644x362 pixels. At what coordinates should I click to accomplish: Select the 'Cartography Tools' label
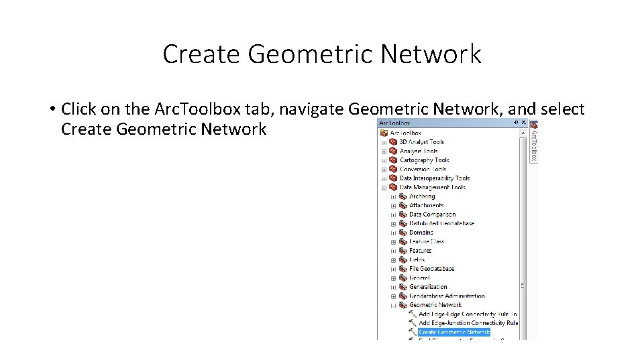pyautogui.click(x=425, y=160)
